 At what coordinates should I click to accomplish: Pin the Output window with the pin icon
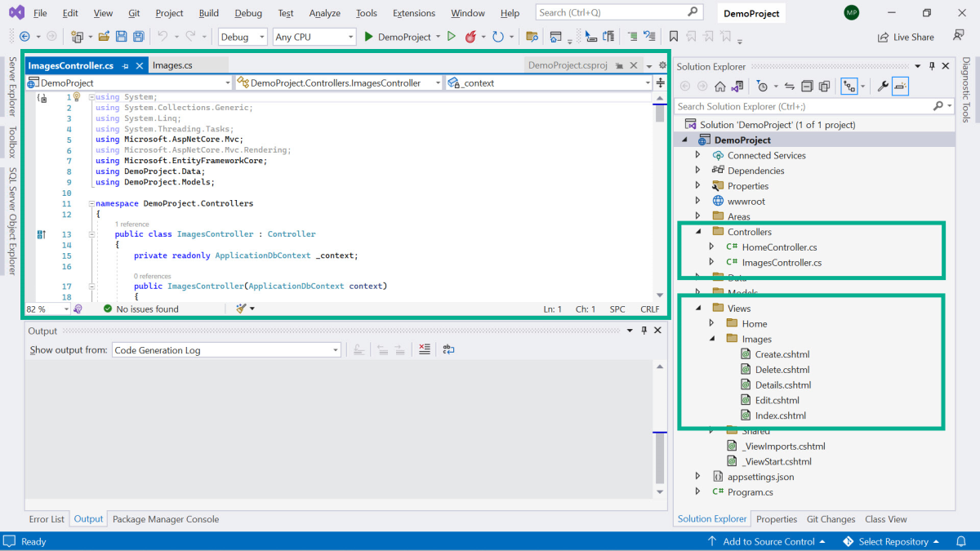[x=644, y=331]
